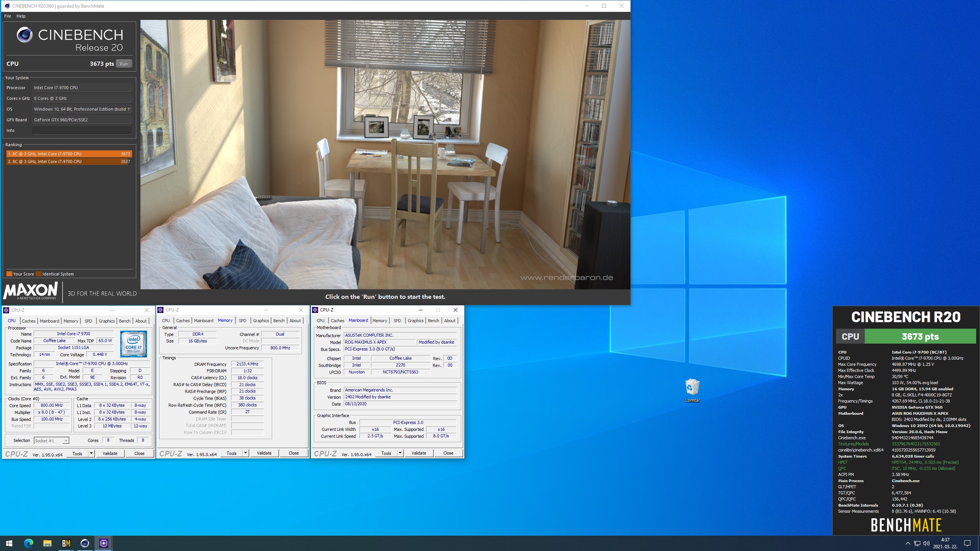Image resolution: width=980 pixels, height=551 pixels.
Task: Click first CPU-Z window title icon
Action: (6, 310)
